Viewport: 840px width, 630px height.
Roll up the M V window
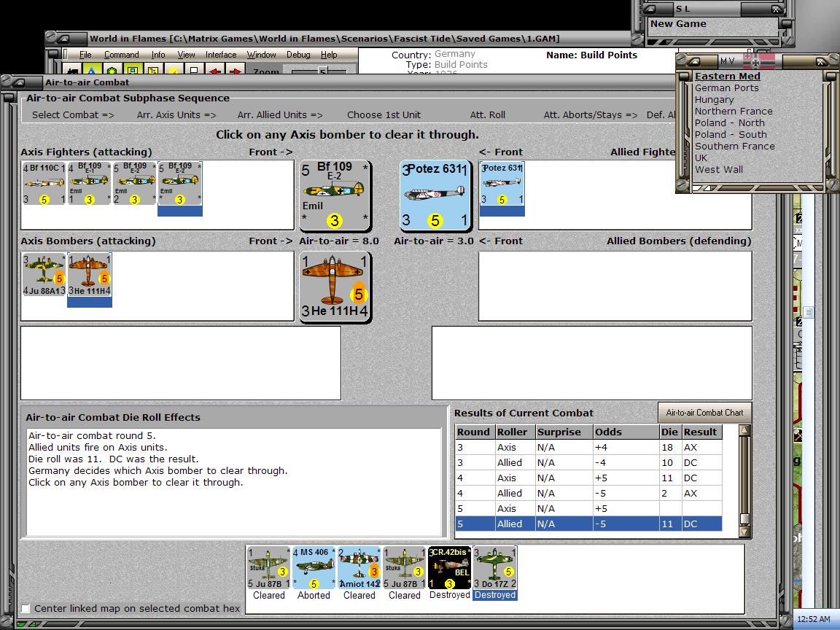[x=693, y=61]
